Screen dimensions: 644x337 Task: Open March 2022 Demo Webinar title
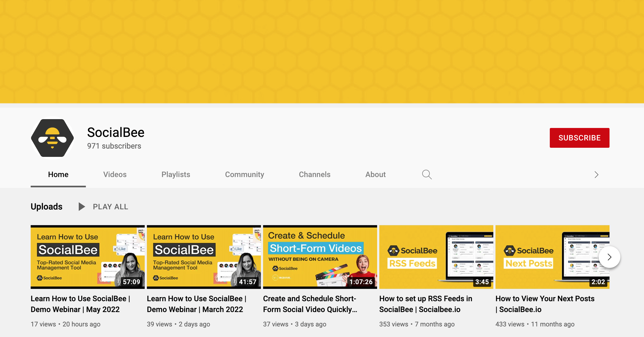(197, 304)
